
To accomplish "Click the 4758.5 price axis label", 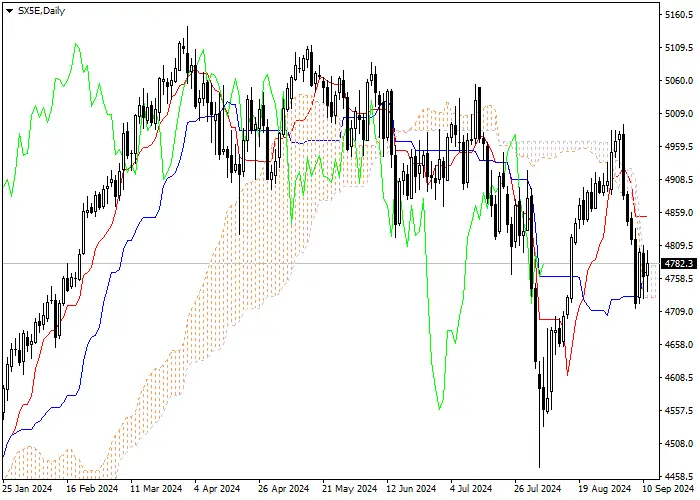I will [x=679, y=279].
